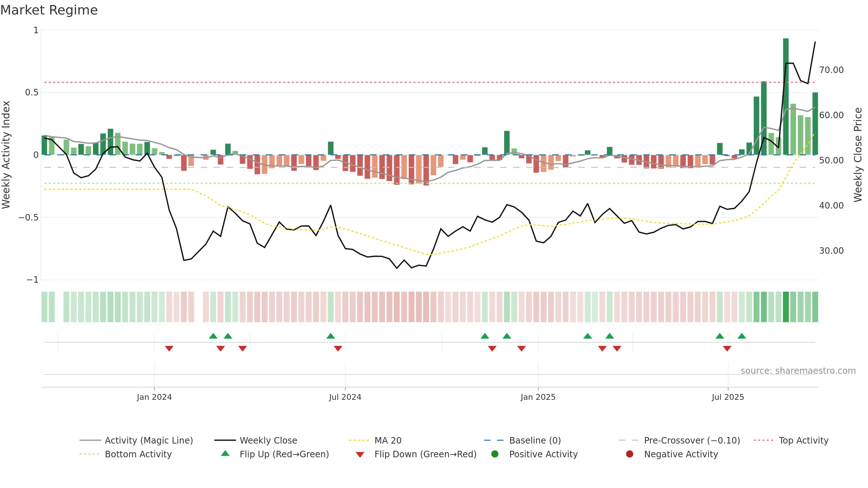Click the green Flip Up triangle legend icon

pos(225,453)
